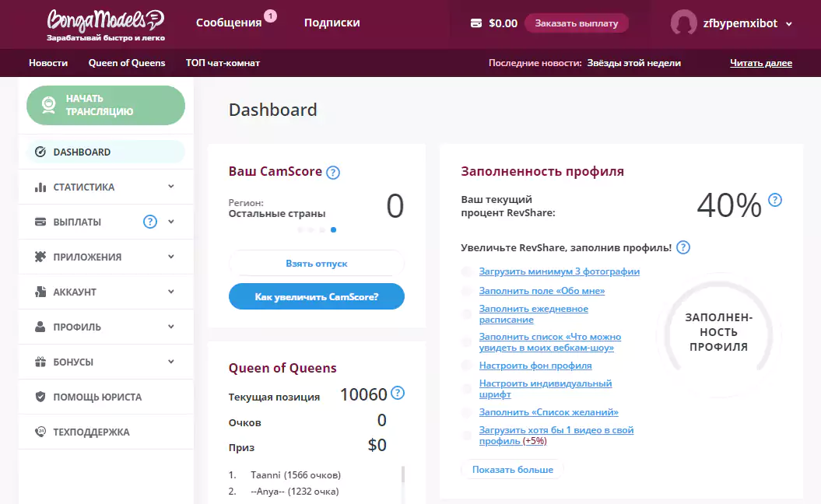Click the help icon beside Ваш CamScore

pyautogui.click(x=333, y=172)
